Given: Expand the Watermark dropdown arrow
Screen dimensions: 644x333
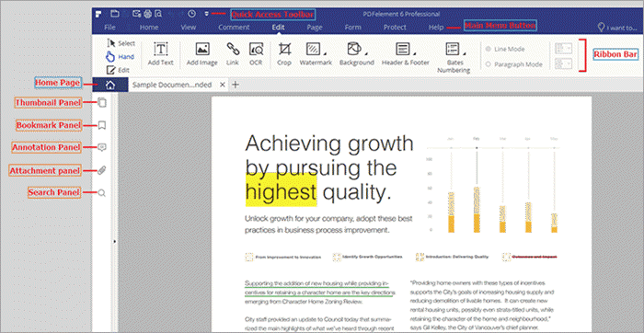Looking at the screenshot, I should coord(325,53).
